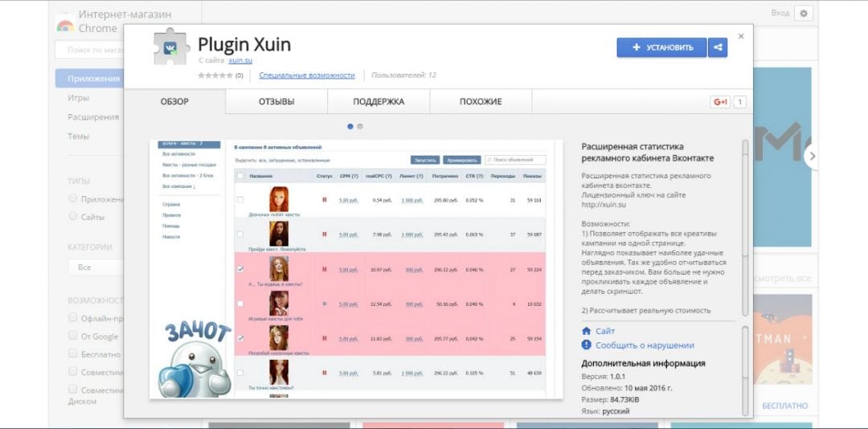
Task: Toggle the Совместимые checkbox above the Диском one
Action: click(72, 371)
